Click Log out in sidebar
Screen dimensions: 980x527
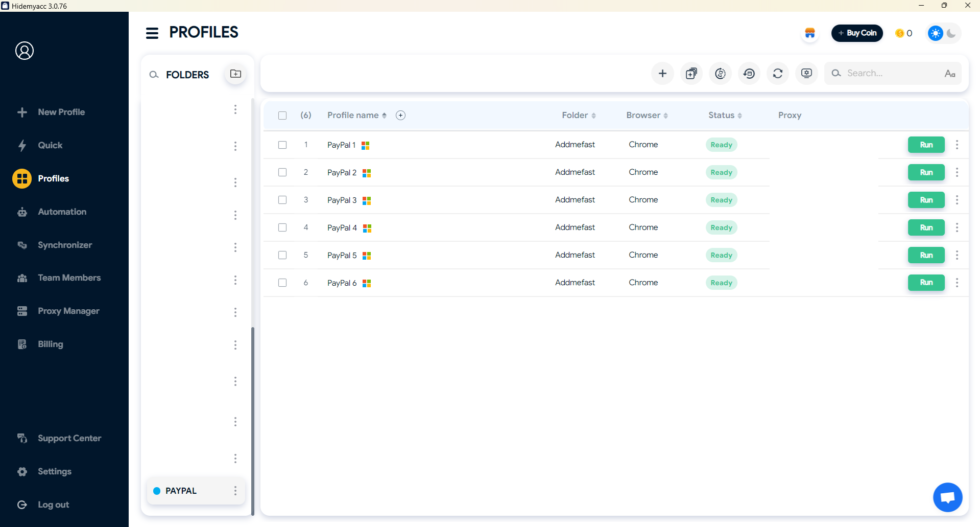point(43,505)
